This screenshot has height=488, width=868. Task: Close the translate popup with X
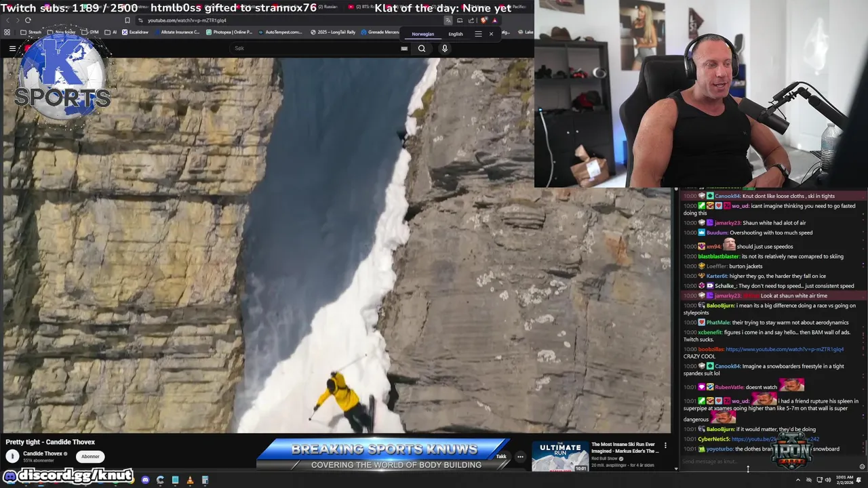coord(491,34)
